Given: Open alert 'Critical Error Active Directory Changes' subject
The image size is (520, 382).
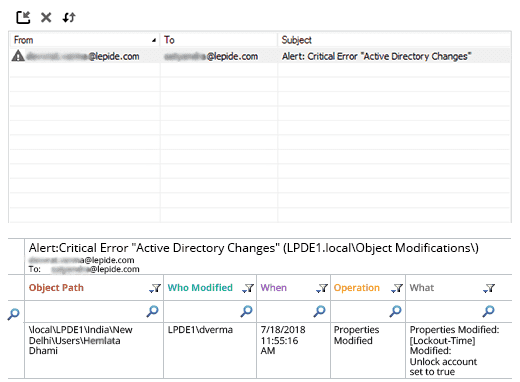Looking at the screenshot, I should 376,56.
